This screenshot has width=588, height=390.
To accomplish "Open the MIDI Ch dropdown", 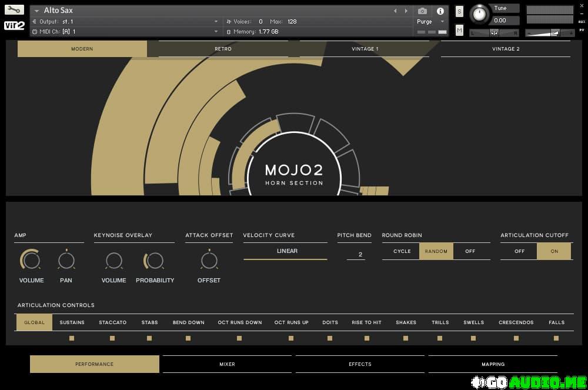I will tap(125, 32).
